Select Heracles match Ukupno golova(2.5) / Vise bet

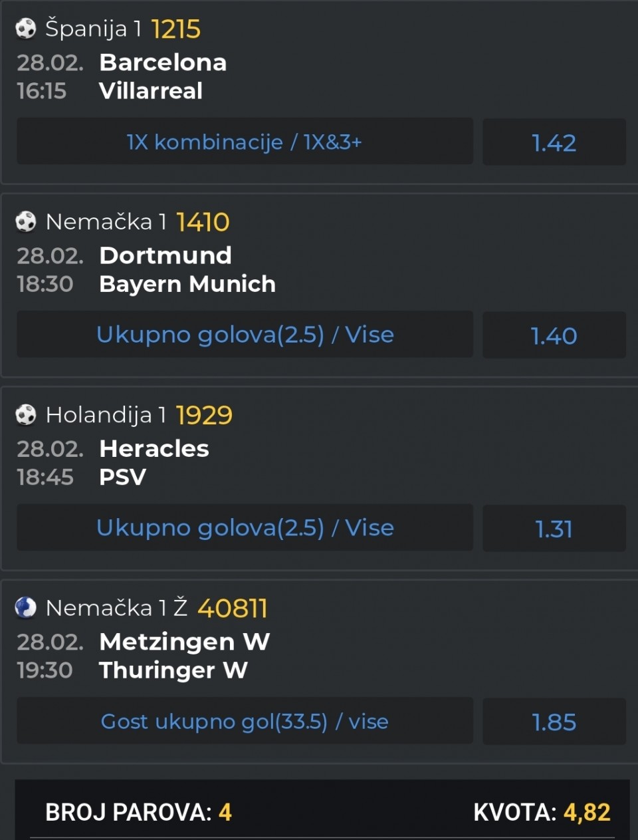245,527
